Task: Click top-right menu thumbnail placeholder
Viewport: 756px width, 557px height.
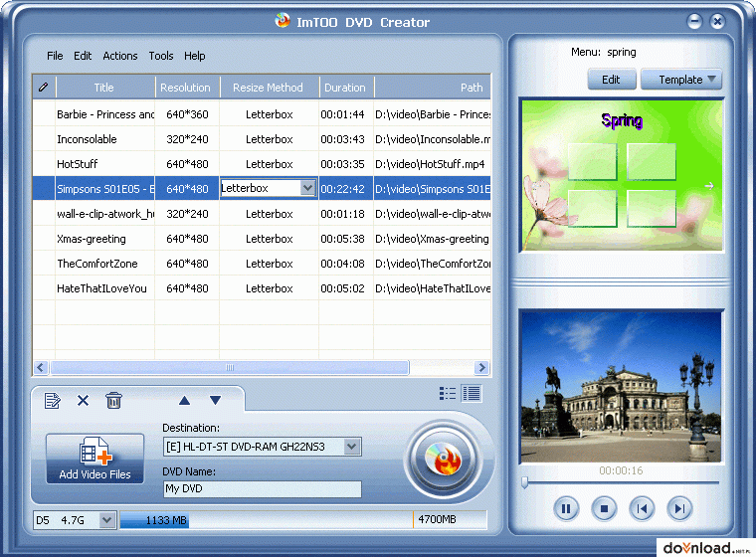Action: (652, 162)
